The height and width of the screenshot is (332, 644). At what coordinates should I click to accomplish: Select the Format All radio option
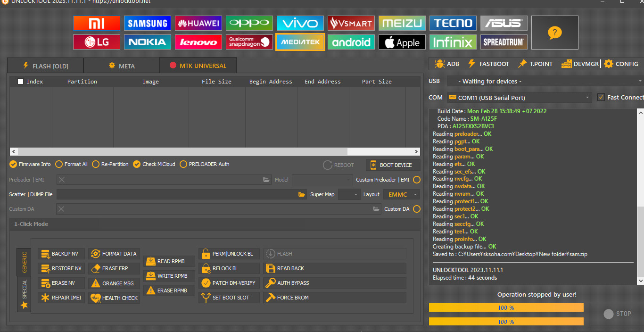tap(59, 164)
